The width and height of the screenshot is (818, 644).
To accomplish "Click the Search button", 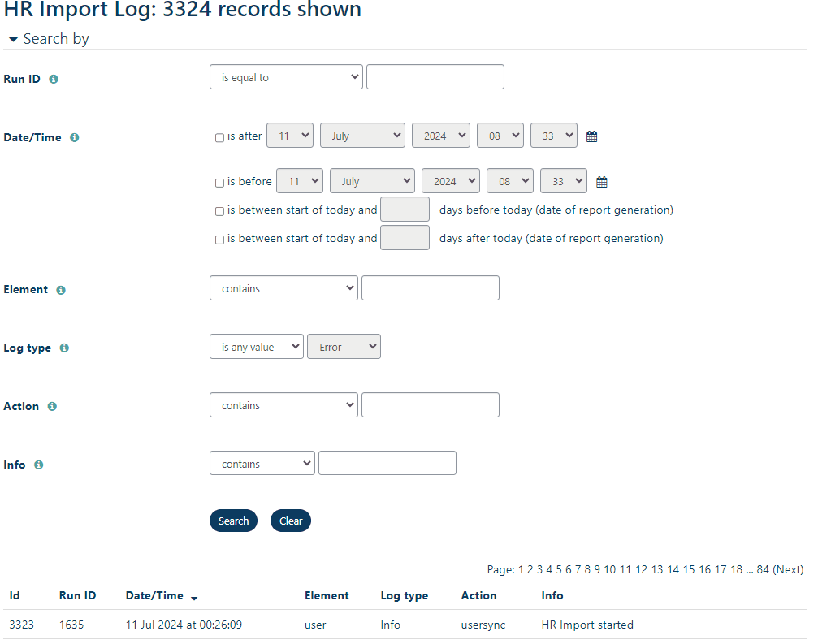I will click(233, 521).
